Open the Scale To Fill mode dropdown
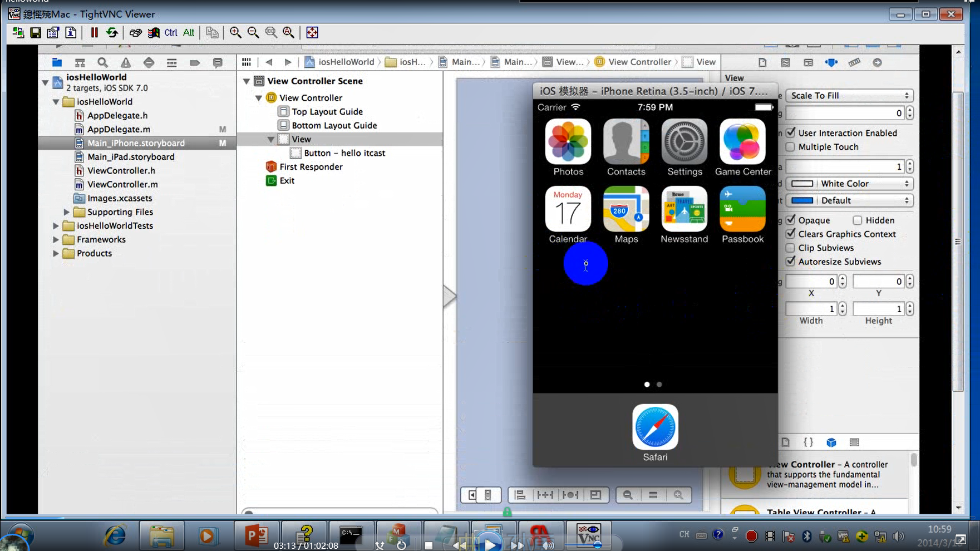Image resolution: width=980 pixels, height=551 pixels. point(849,96)
